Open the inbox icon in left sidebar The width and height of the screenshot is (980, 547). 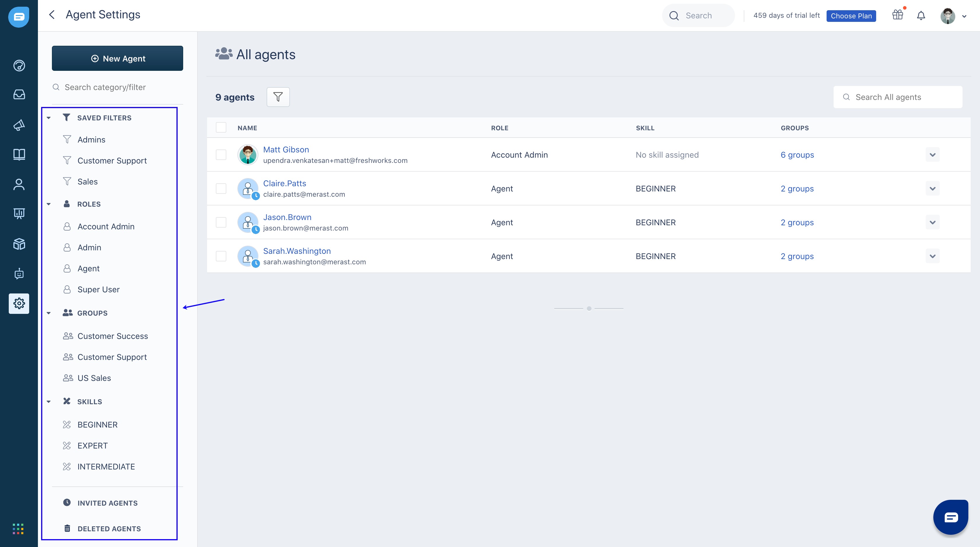(x=19, y=94)
